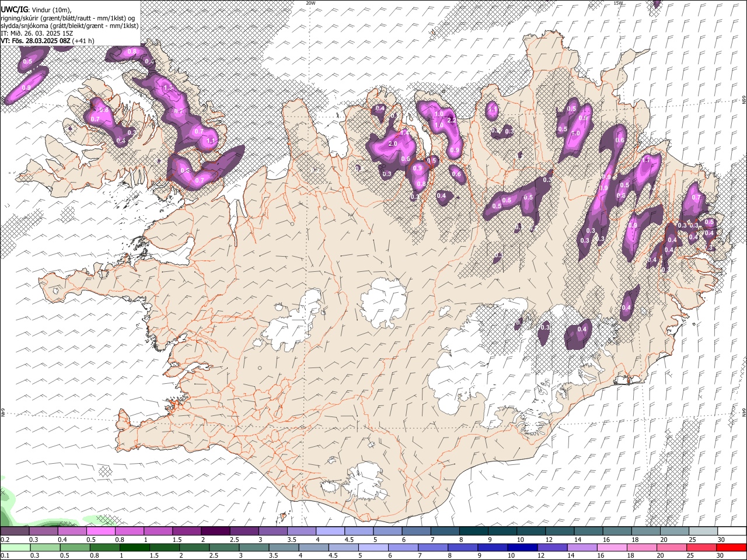Screen dimensions: 747x560
Task: Click the '1.3' precipitation value in the Westfjords
Action: pyautogui.click(x=168, y=88)
